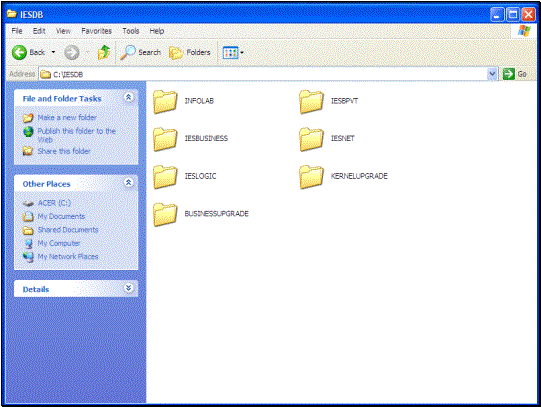This screenshot has width=541, height=407.
Task: Select the IESNET folder icon
Action: [x=312, y=139]
